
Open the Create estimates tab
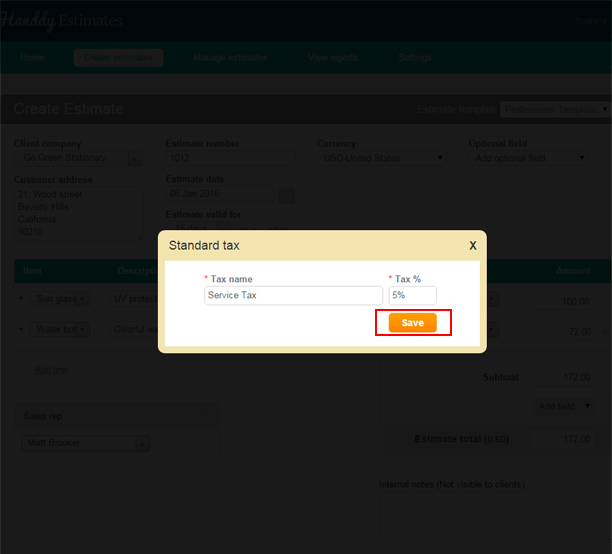(x=118, y=57)
